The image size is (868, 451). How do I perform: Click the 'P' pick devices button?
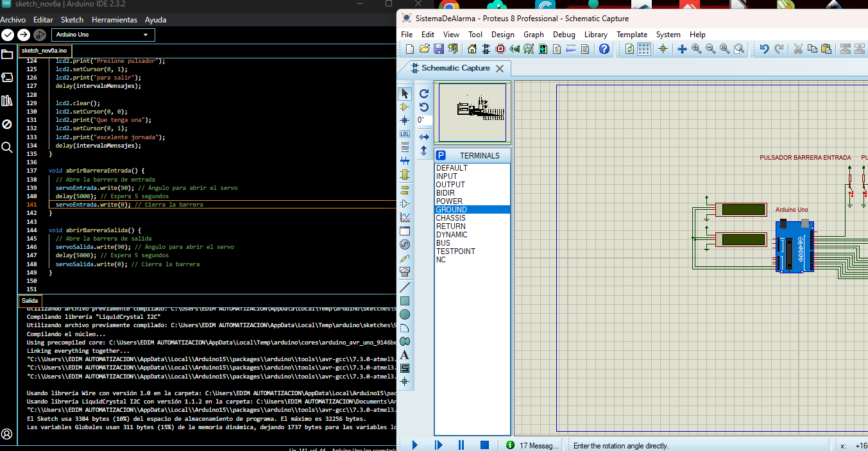pyautogui.click(x=441, y=156)
